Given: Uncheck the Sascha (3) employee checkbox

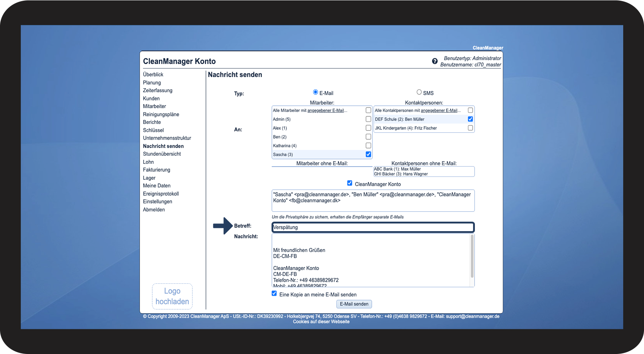Looking at the screenshot, I should (368, 155).
